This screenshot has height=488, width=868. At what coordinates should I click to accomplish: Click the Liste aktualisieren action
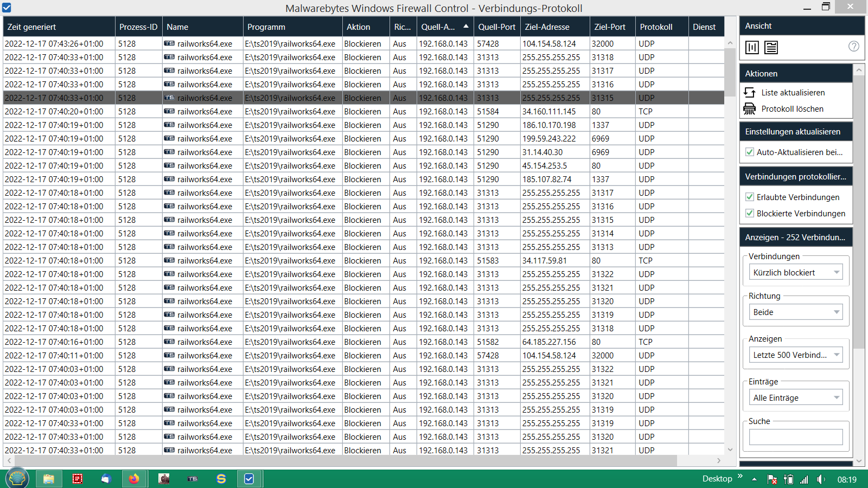[x=793, y=93]
